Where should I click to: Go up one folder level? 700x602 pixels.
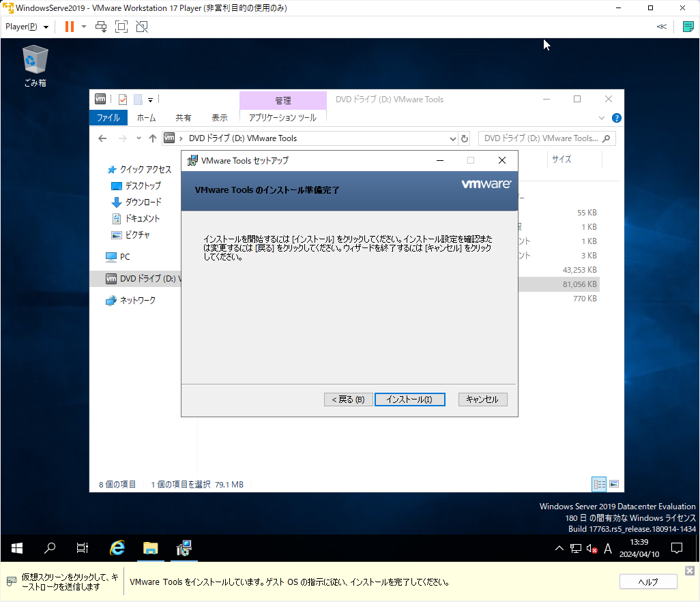[x=153, y=138]
